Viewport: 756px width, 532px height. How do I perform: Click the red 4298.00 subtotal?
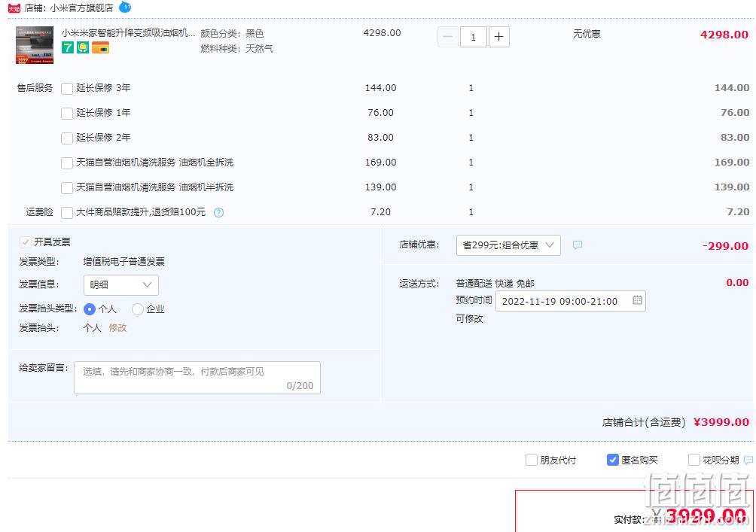724,35
